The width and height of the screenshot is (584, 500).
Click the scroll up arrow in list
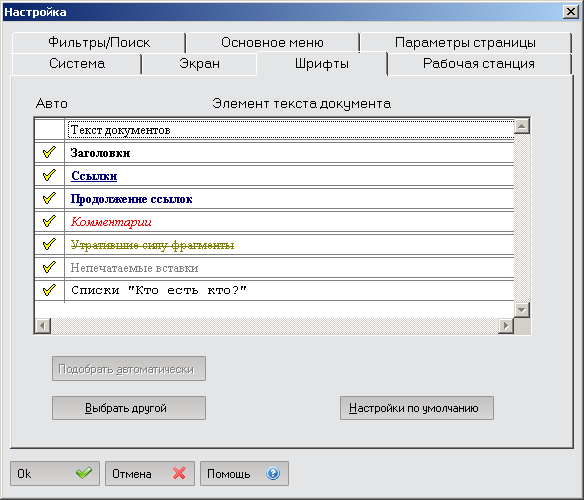[522, 126]
